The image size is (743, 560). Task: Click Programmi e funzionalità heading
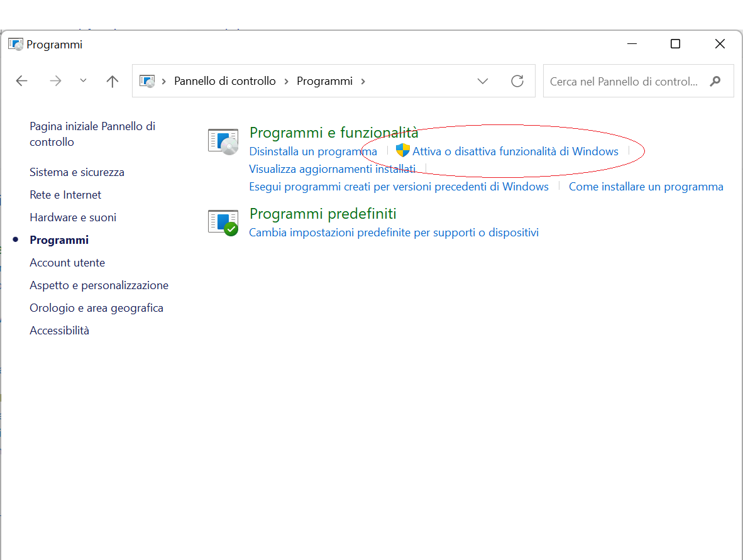tap(334, 133)
